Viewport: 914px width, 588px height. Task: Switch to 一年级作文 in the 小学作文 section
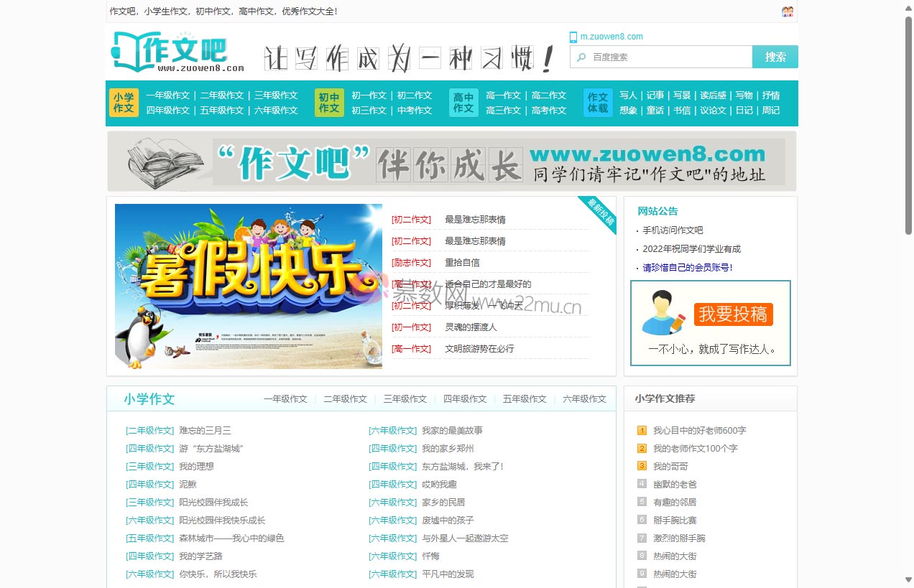tap(285, 398)
